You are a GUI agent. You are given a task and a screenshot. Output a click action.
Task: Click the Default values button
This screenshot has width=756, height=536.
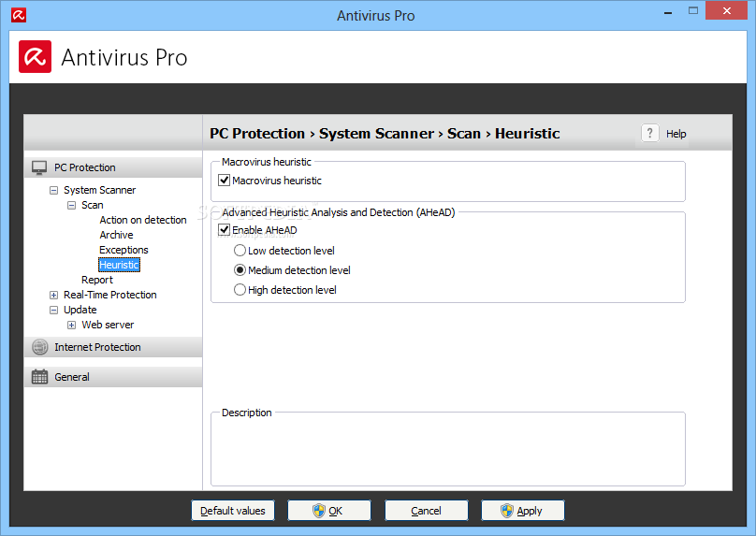point(233,511)
